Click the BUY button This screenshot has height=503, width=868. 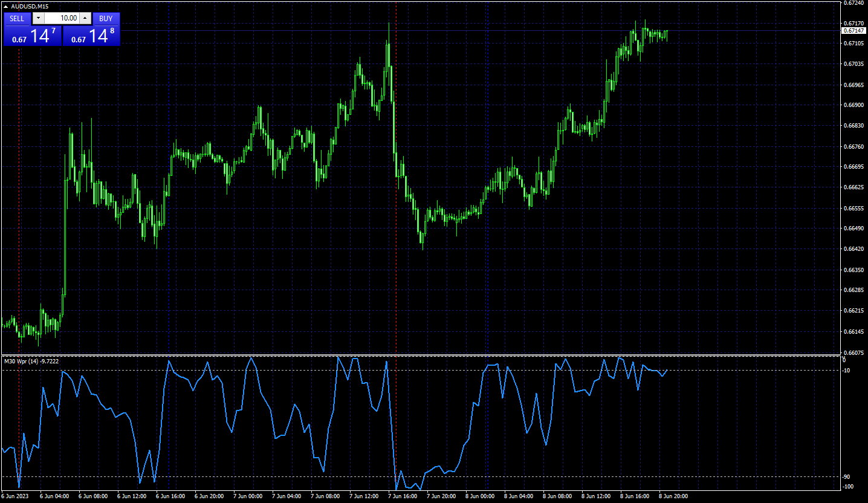point(106,19)
